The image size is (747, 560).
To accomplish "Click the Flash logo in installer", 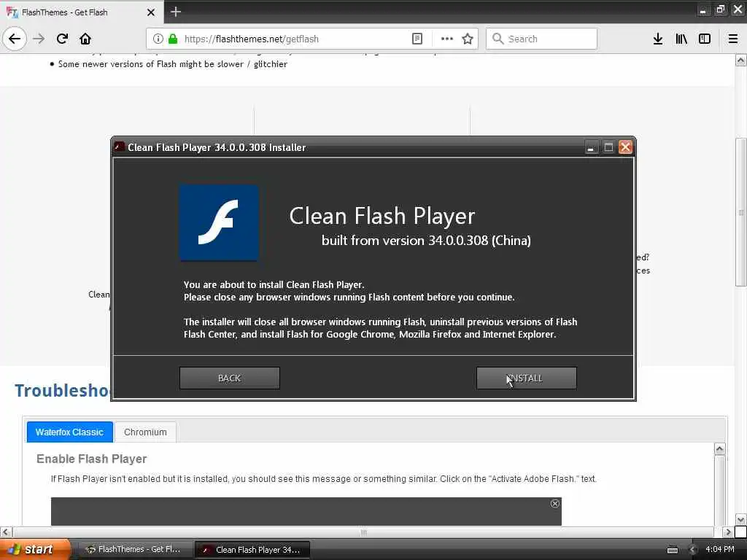I will coord(219,223).
